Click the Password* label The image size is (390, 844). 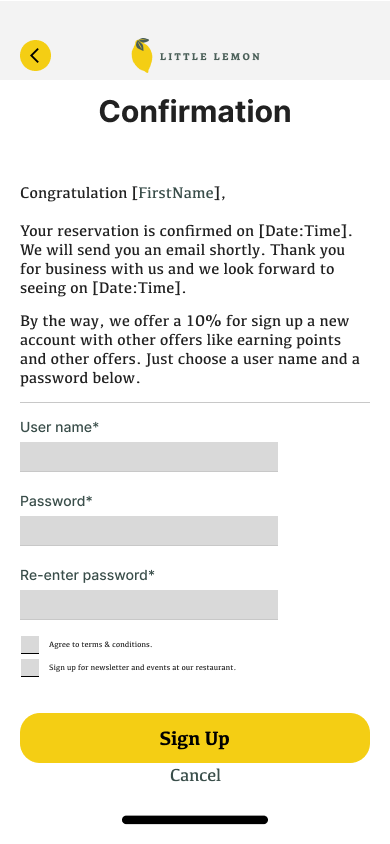click(x=56, y=501)
